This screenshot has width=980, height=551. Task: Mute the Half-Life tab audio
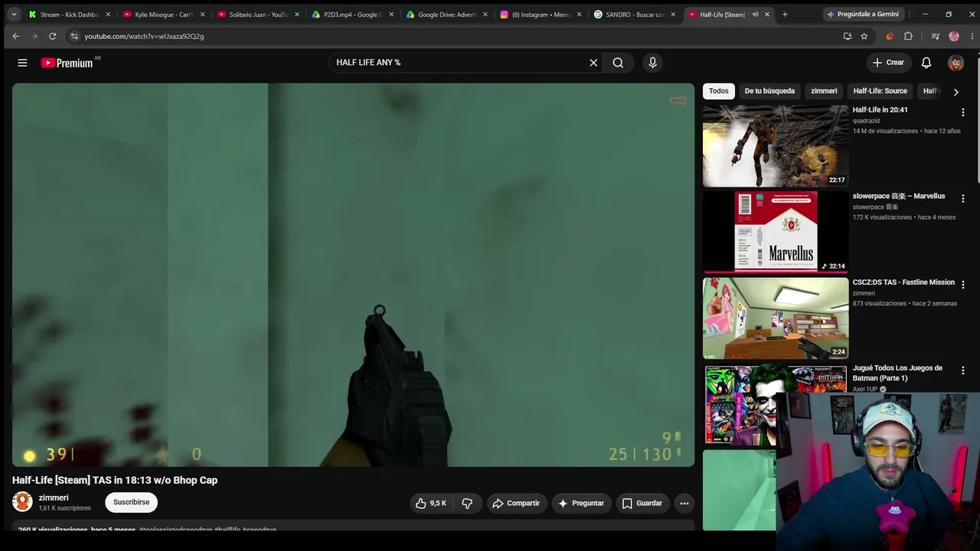(755, 15)
